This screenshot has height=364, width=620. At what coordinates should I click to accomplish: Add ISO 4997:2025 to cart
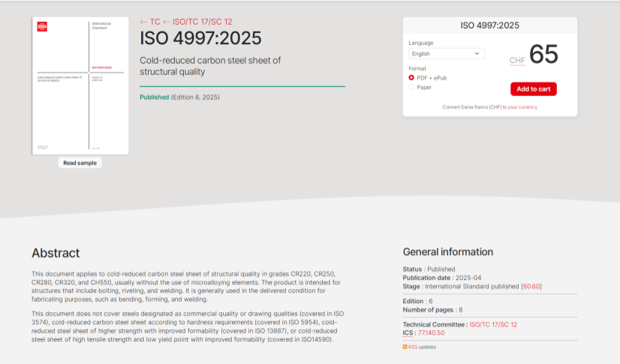[534, 89]
